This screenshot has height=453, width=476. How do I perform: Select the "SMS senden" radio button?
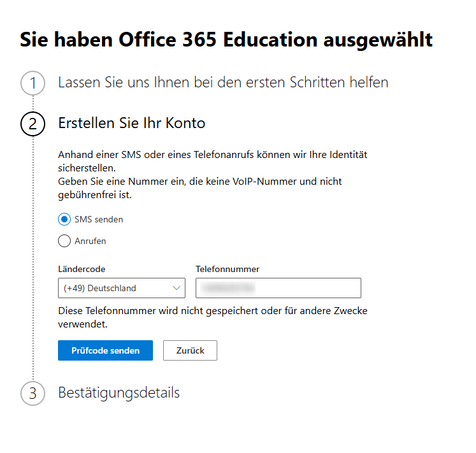coord(64,219)
